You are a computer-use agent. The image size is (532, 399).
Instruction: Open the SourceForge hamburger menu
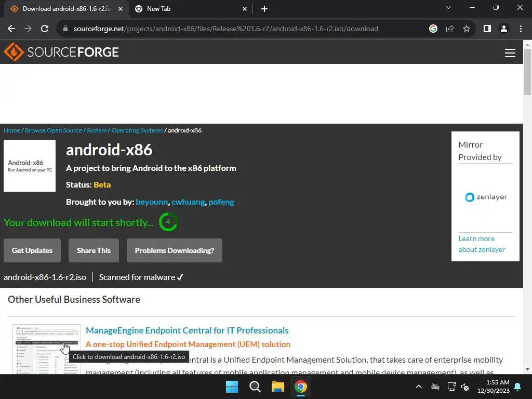tap(510, 53)
